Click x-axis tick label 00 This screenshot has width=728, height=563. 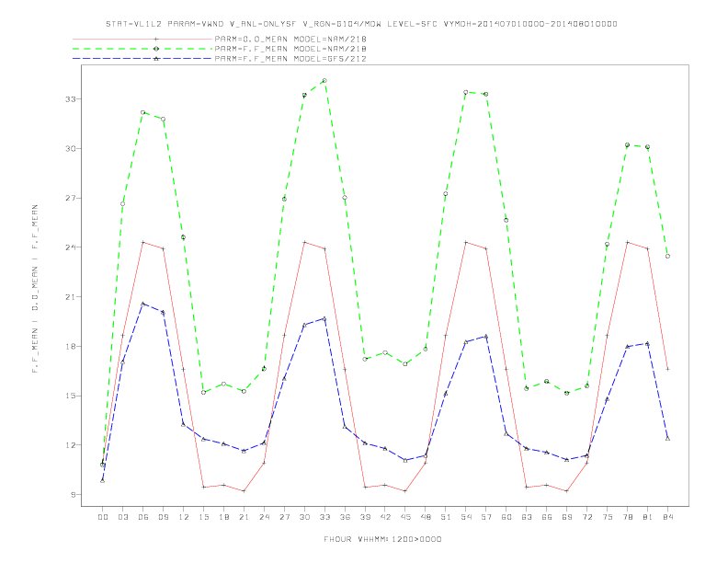pos(103,517)
